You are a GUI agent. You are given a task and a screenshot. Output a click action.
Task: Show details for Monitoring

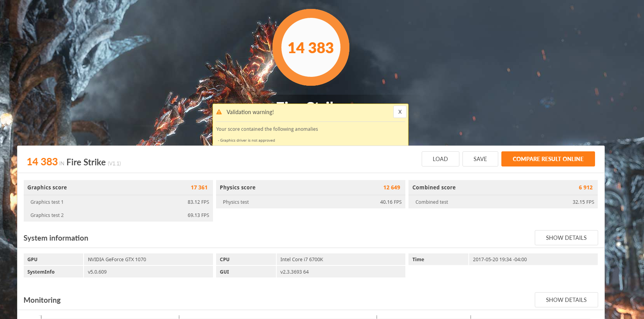pyautogui.click(x=566, y=300)
